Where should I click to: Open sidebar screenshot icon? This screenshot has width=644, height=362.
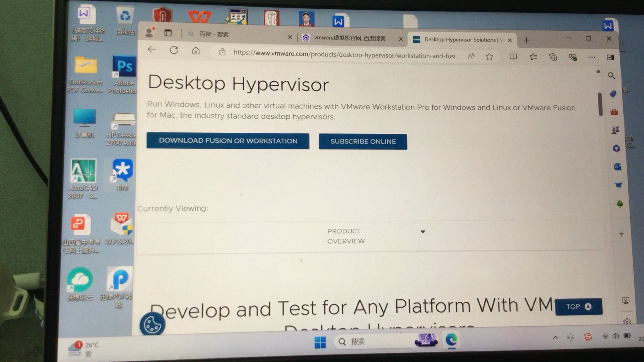point(626,300)
